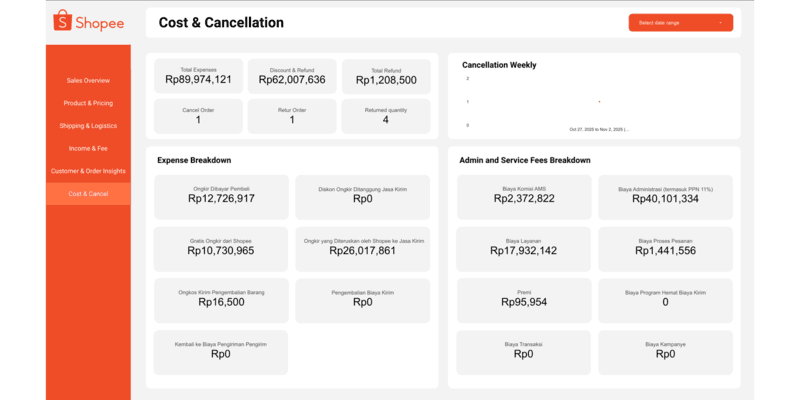Switch to Income & Fee page
This screenshot has width=800, height=400.
[88, 148]
